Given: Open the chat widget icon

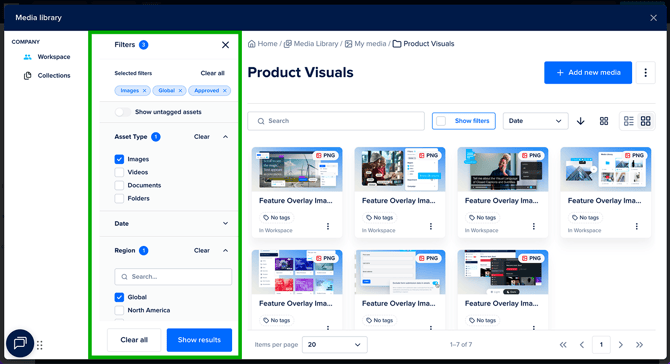Looking at the screenshot, I should click(20, 343).
